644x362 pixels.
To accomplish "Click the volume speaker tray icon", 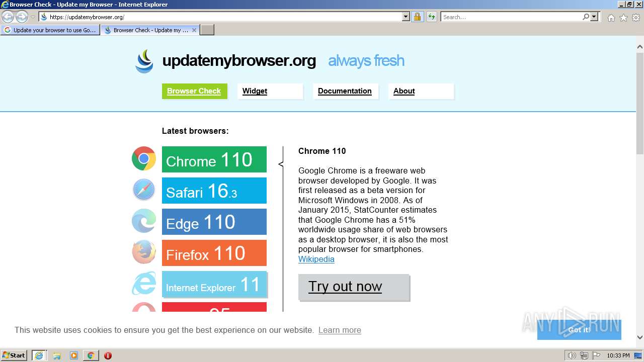I will coord(572,355).
